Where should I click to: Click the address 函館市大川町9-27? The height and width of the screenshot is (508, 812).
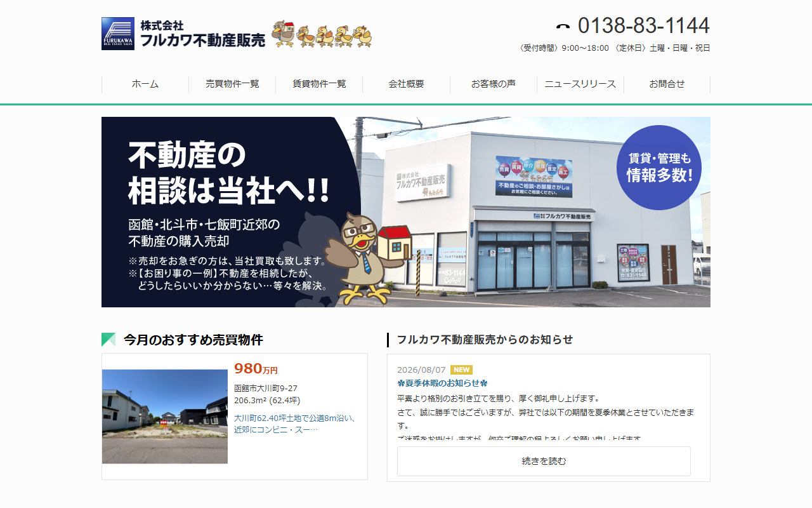pyautogui.click(x=266, y=388)
